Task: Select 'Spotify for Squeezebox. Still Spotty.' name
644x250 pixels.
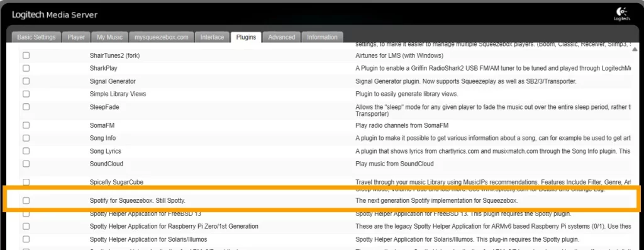Action: pos(138,201)
